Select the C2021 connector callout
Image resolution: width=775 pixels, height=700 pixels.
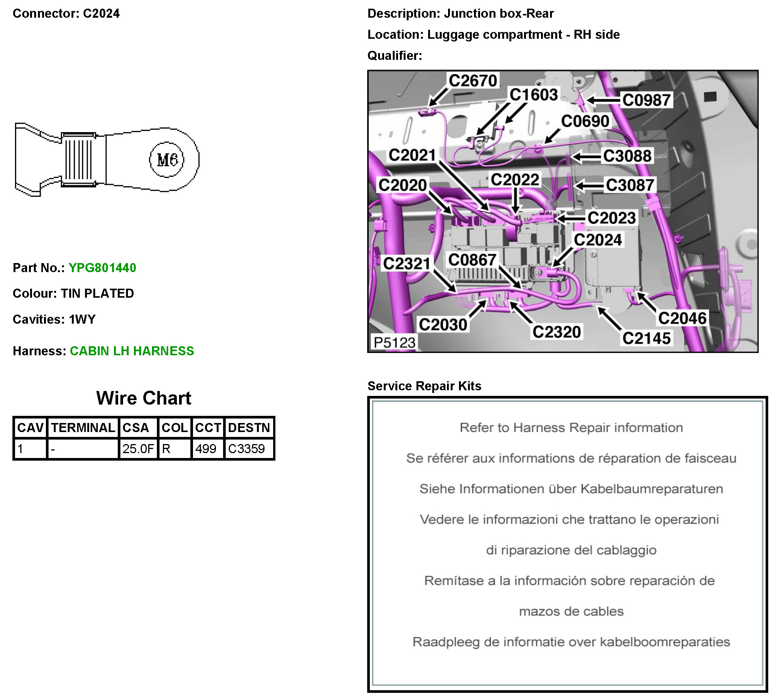point(412,155)
